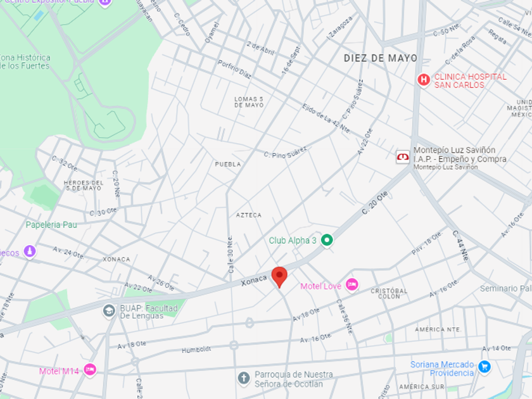
Task: Click the Centro Expositor Puebla purple icon
Action: (105, 2)
